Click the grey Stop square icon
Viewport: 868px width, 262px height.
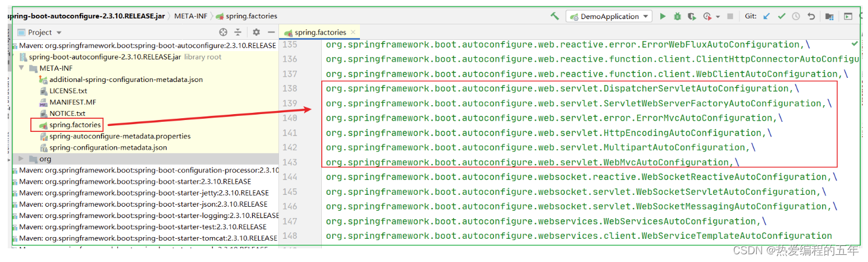point(730,17)
